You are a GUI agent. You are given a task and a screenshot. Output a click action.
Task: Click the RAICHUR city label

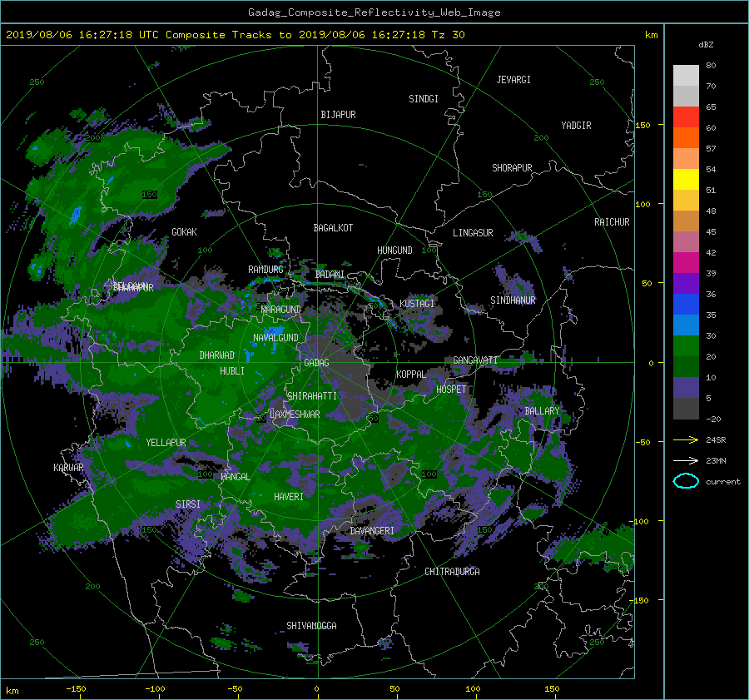612,222
